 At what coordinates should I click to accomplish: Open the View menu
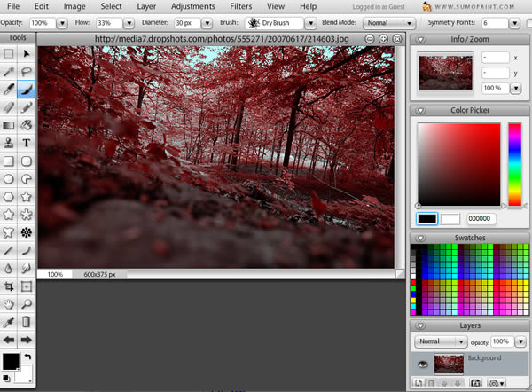click(x=276, y=6)
